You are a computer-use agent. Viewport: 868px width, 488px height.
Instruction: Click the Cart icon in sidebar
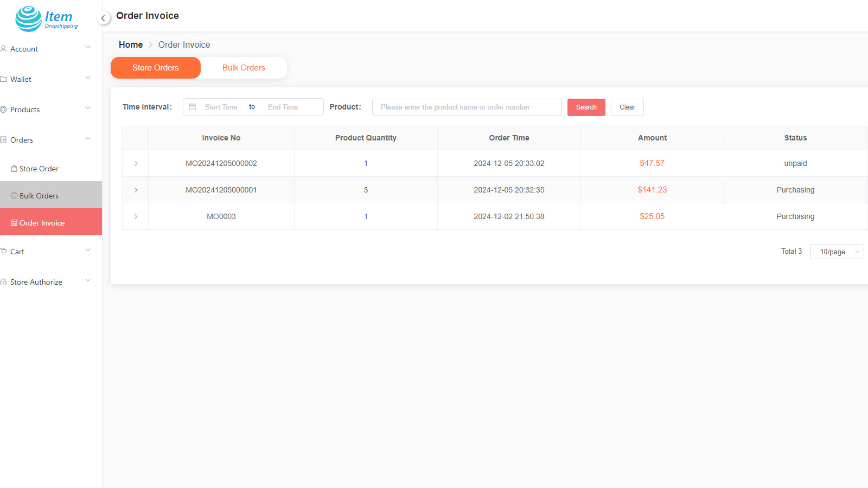3,252
